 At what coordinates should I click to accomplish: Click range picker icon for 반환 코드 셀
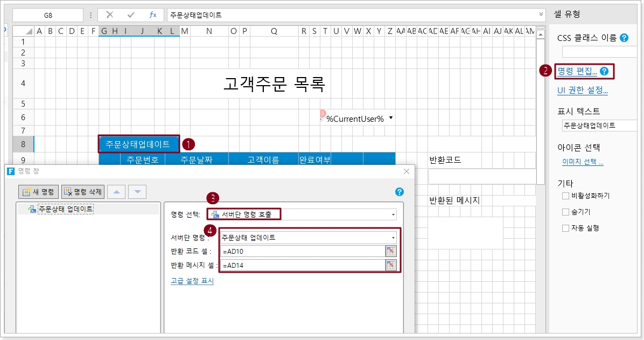point(390,251)
